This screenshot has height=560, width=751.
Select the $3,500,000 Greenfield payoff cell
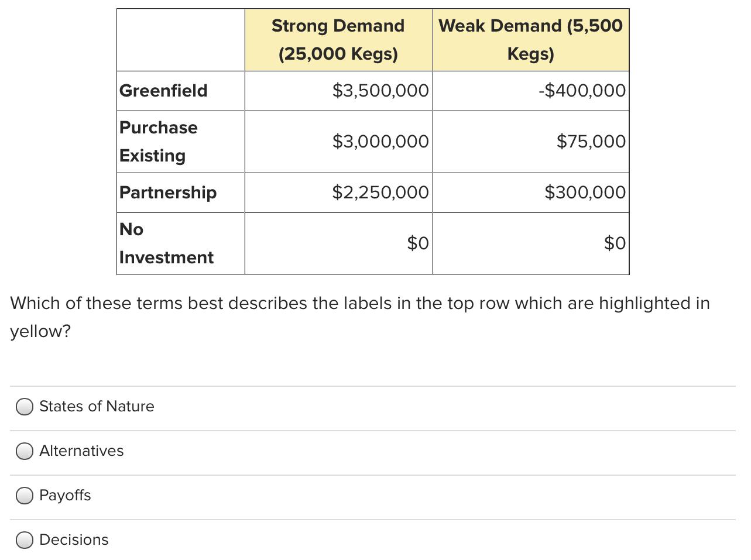pos(380,91)
